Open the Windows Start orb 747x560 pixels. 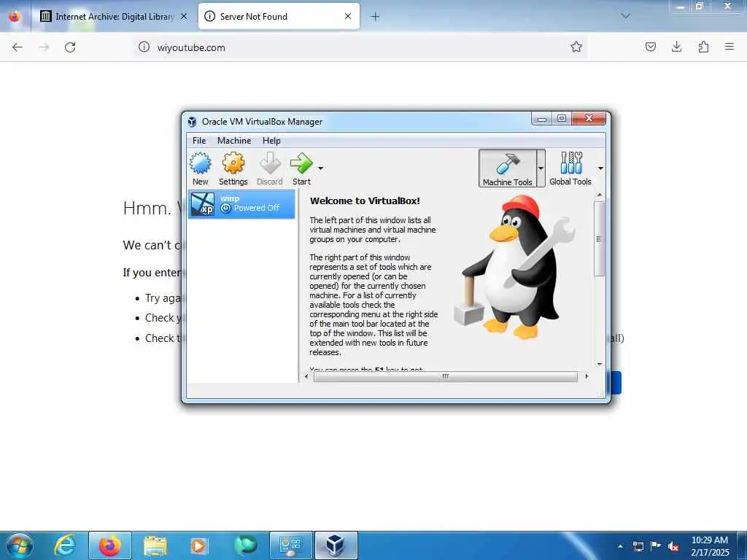pyautogui.click(x=20, y=545)
